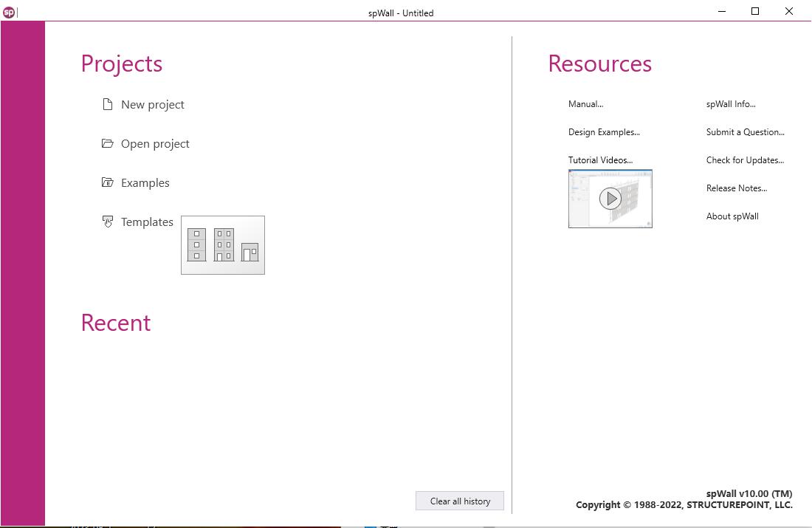Viewport: 812px width, 528px height.
Task: Minimize the spWall window
Action: (722, 11)
